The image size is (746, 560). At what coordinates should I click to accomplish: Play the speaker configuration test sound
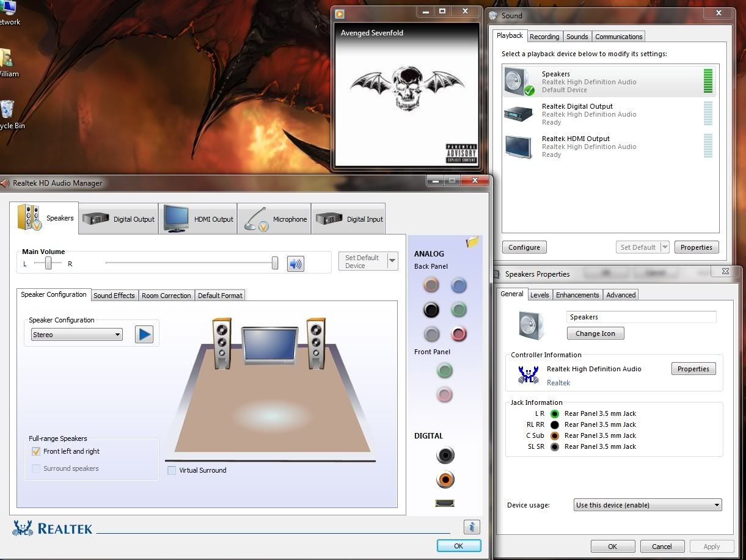(x=144, y=335)
